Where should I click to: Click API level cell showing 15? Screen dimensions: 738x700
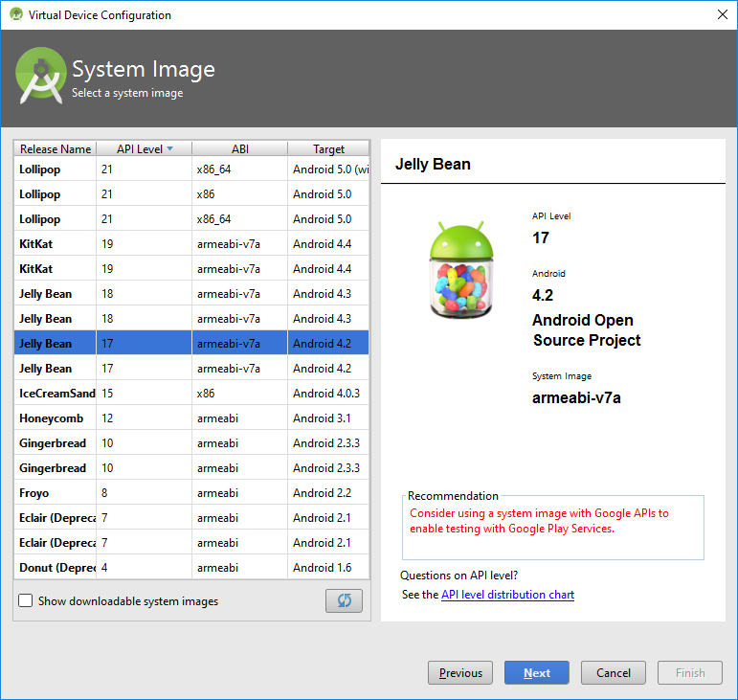[144, 393]
